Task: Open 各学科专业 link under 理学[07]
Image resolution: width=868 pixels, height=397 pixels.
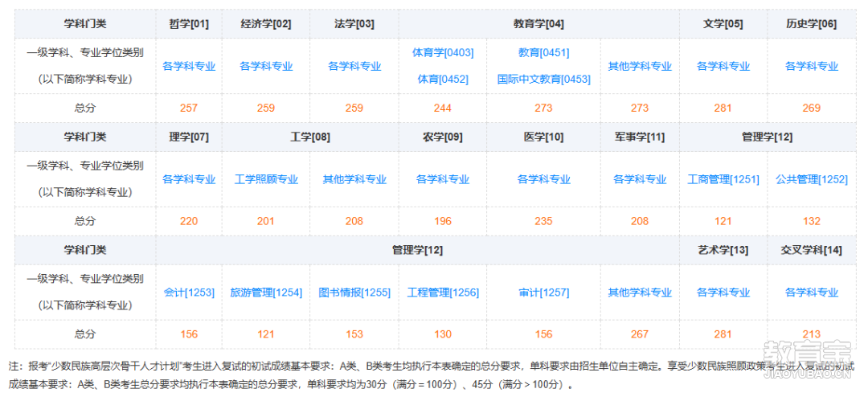Action: click(x=189, y=179)
